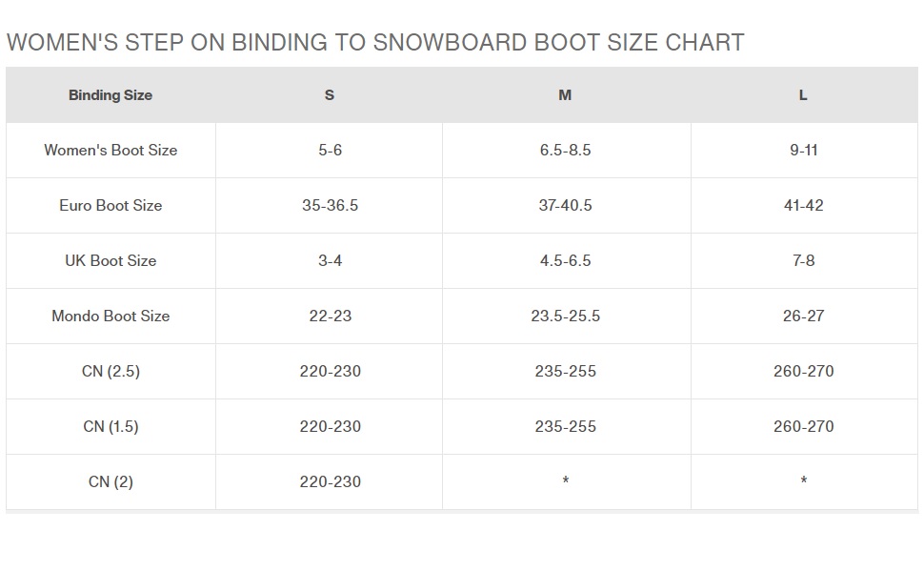The width and height of the screenshot is (924, 572).
Task: Select the CN (2) row label
Action: (110, 482)
